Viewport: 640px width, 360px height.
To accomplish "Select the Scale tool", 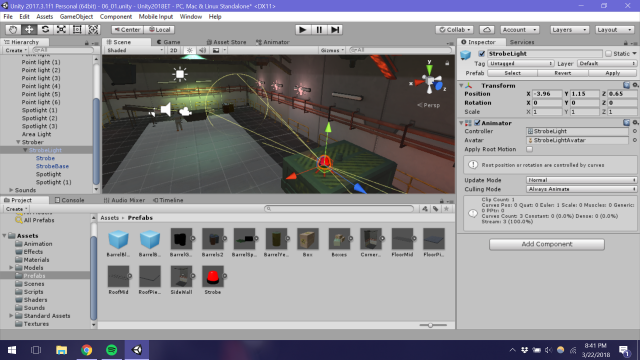I will pyautogui.click(x=61, y=29).
